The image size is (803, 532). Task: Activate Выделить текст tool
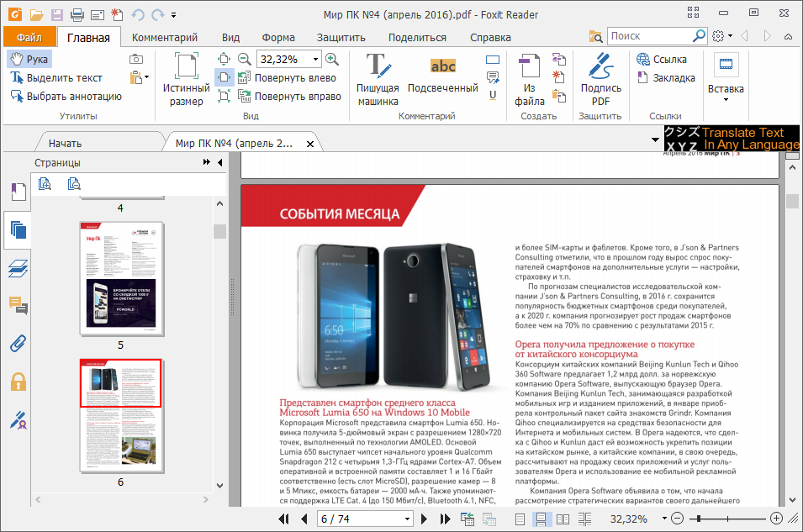click(x=56, y=78)
